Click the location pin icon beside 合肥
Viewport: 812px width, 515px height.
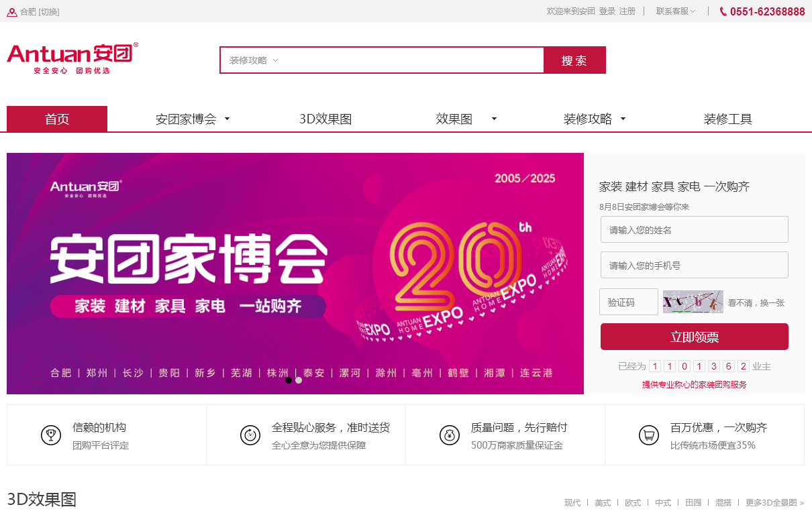[12, 11]
